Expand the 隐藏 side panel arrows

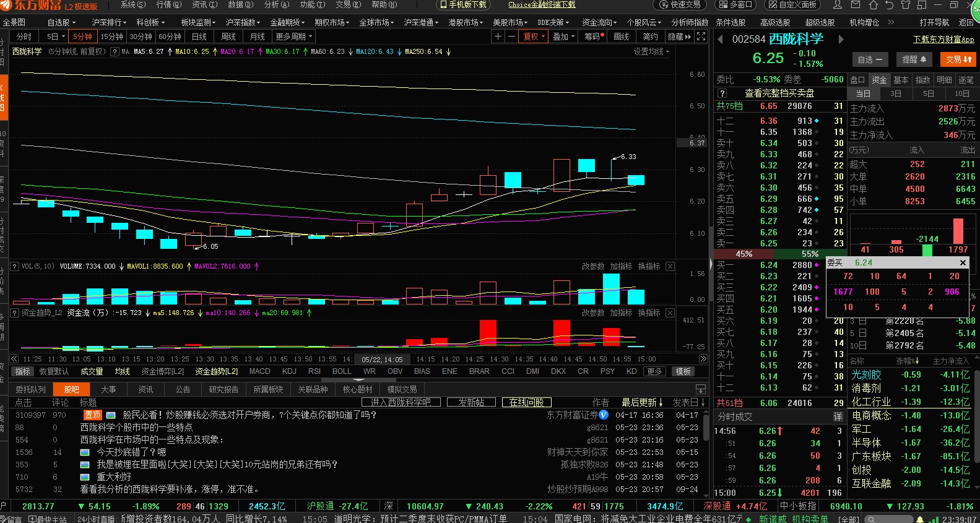click(x=679, y=37)
